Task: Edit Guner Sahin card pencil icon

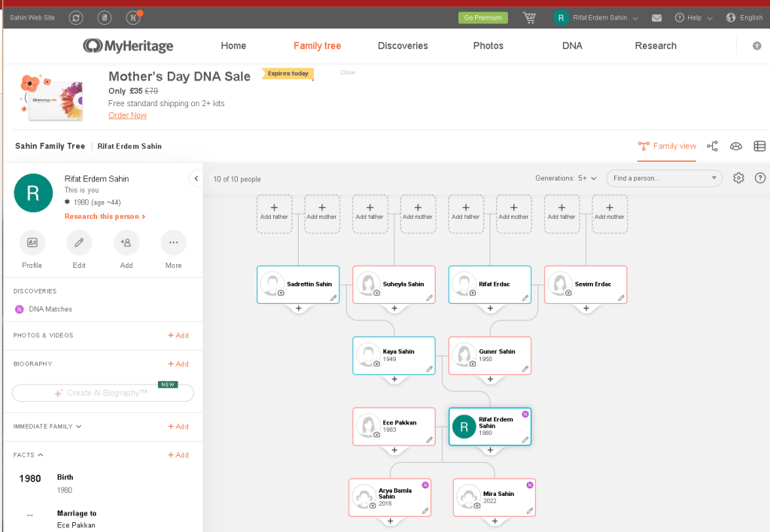Action: coord(525,369)
